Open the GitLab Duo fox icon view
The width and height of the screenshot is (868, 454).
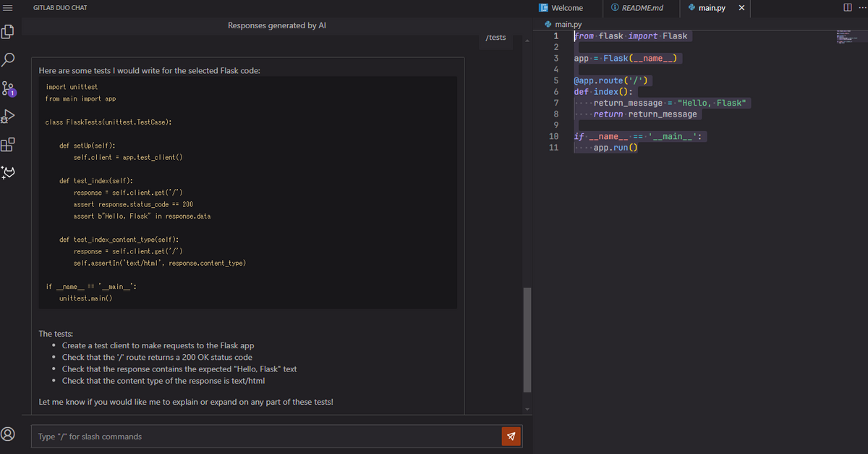pos(8,172)
